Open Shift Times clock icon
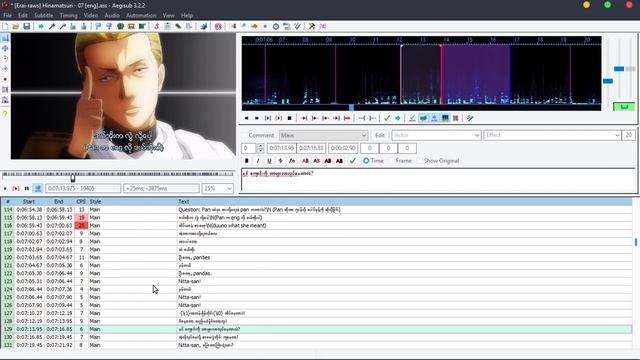 276,26
